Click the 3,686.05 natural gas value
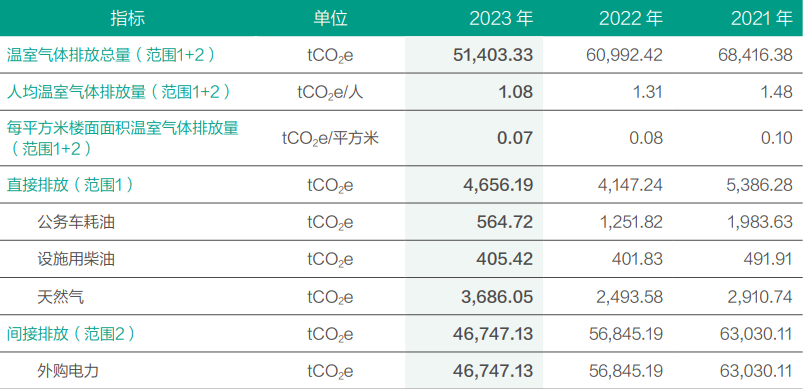803x389 pixels. 497,296
